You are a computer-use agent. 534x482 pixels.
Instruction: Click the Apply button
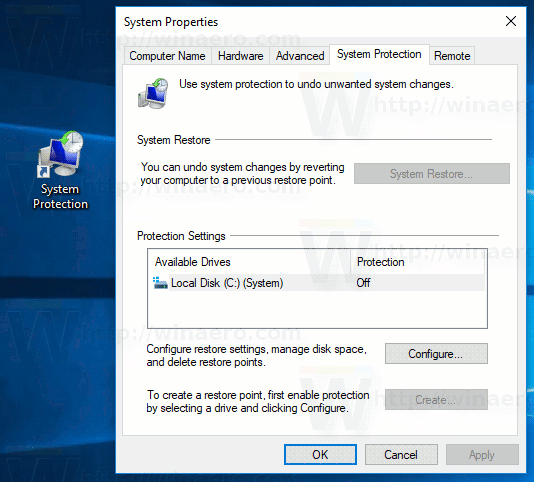[482, 454]
